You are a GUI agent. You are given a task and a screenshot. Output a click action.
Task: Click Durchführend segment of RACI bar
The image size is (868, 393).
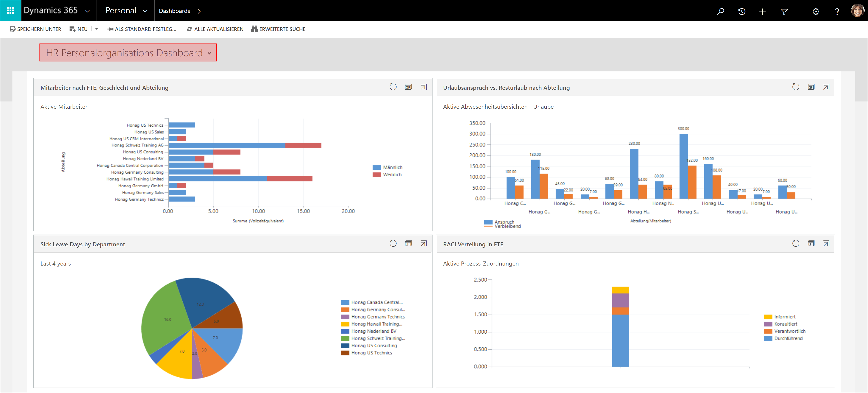(620, 341)
